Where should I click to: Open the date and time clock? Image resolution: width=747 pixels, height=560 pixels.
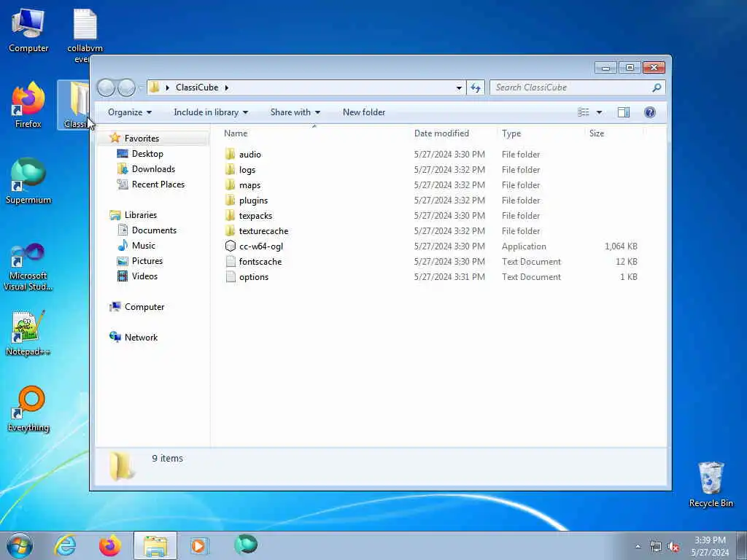pos(710,546)
